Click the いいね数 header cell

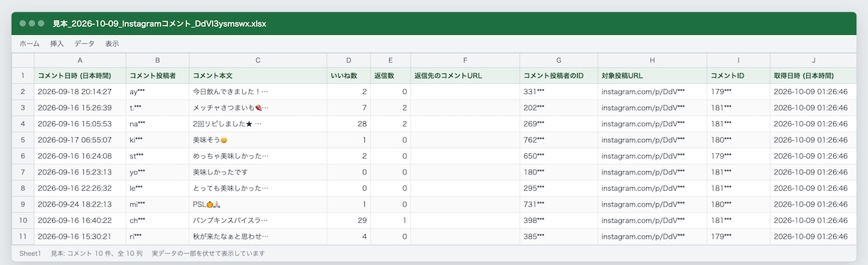349,76
